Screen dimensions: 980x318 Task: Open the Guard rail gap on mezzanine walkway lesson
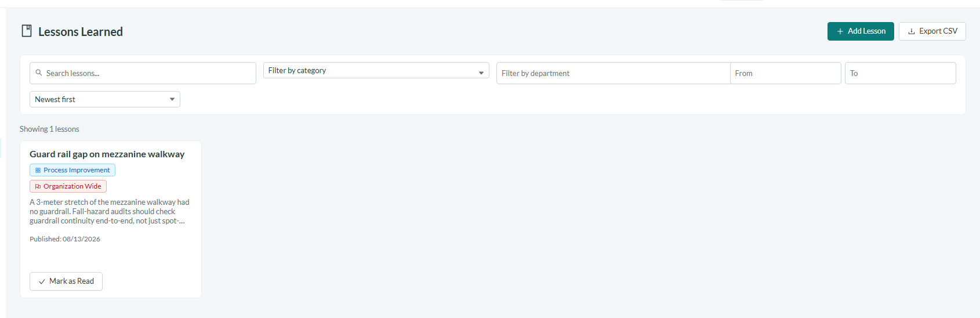click(107, 154)
